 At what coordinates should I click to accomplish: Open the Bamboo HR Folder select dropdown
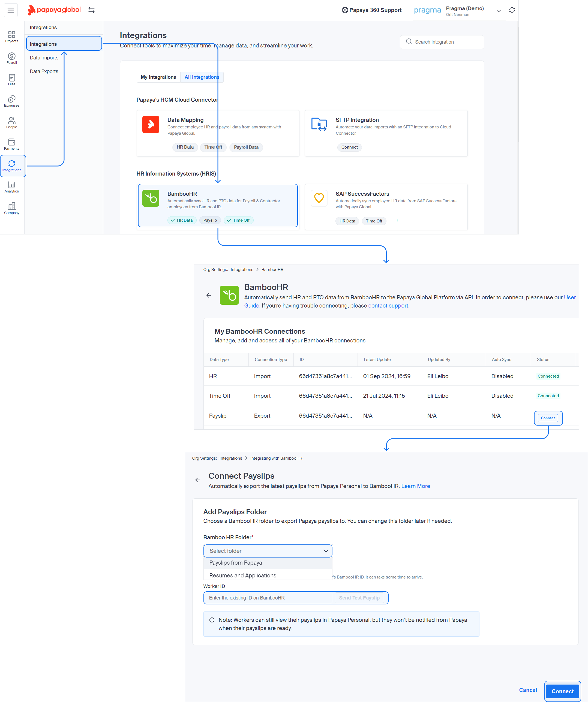pyautogui.click(x=268, y=551)
